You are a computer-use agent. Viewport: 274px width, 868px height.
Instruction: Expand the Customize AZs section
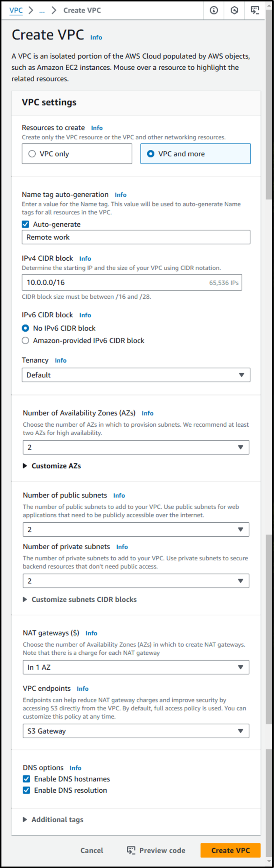53,466
